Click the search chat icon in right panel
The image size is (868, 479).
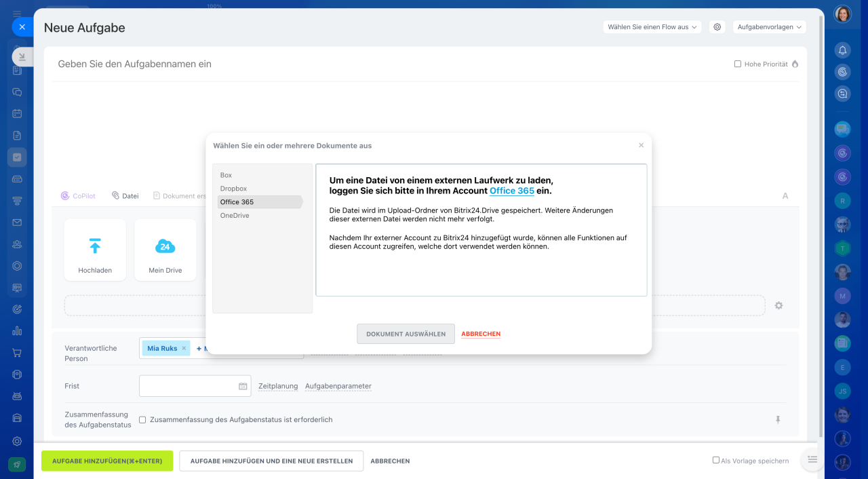[842, 94]
